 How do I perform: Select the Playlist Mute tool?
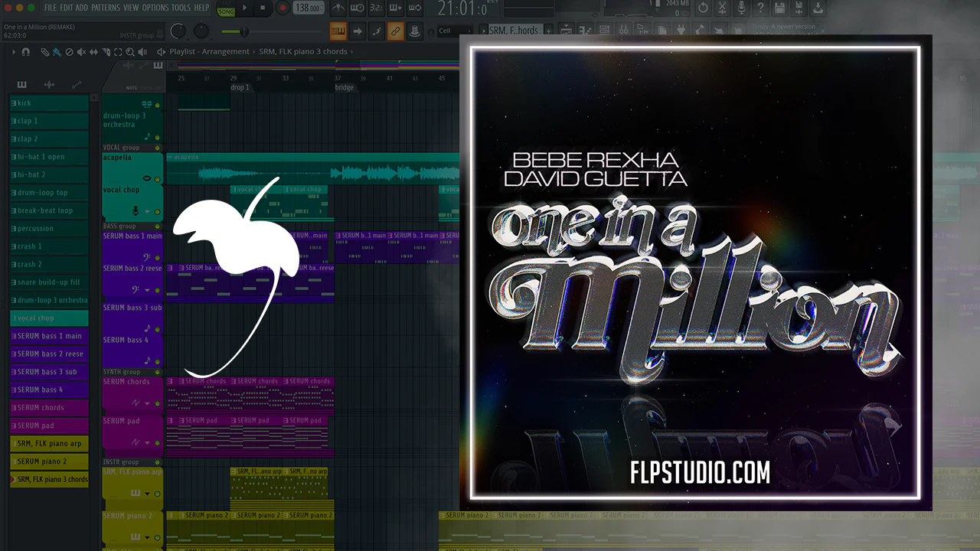click(81, 52)
